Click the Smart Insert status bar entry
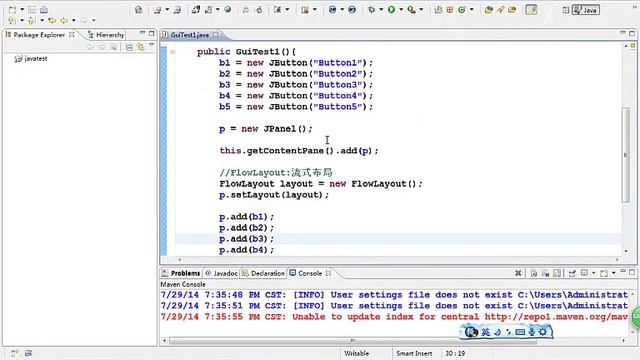This screenshot has width=640, height=360. [x=414, y=353]
